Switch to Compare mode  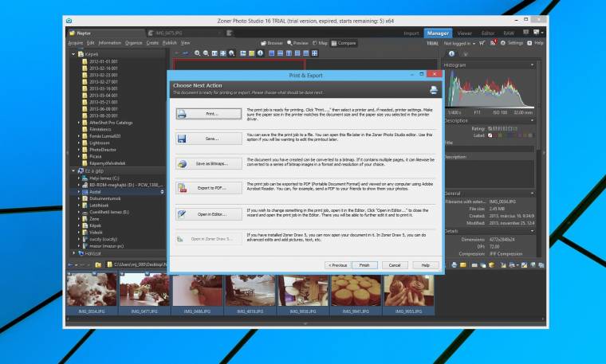click(343, 43)
